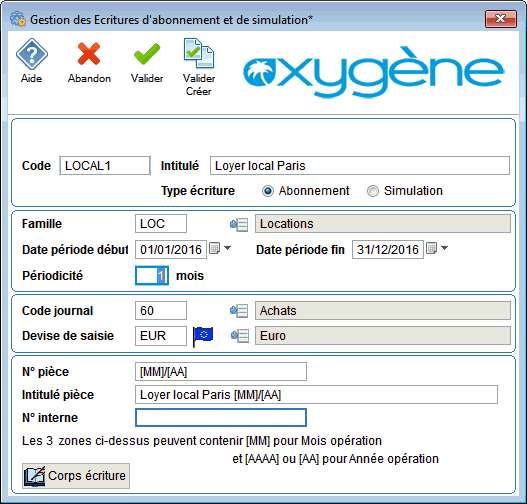
Task: Expand the Date période fin dropdown arrow
Action: pos(444,248)
